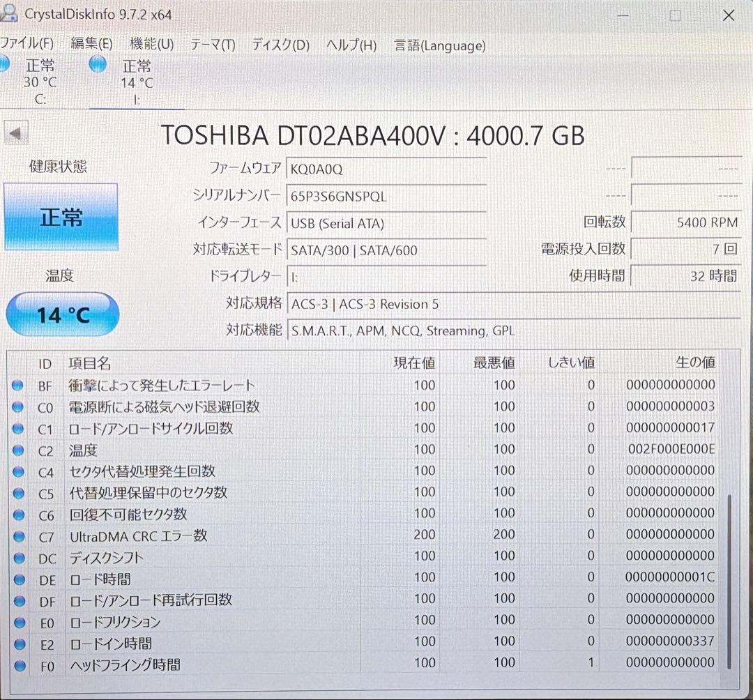The height and width of the screenshot is (700, 753).
Task: Click the status dot beside 温度 attribute C2
Action: click(17, 450)
